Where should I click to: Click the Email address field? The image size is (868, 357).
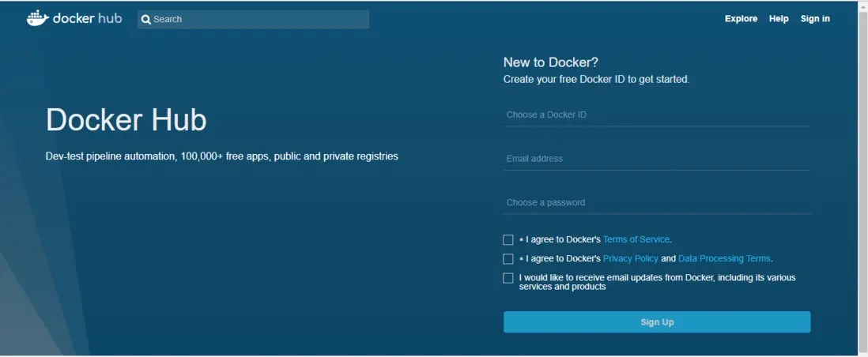657,159
